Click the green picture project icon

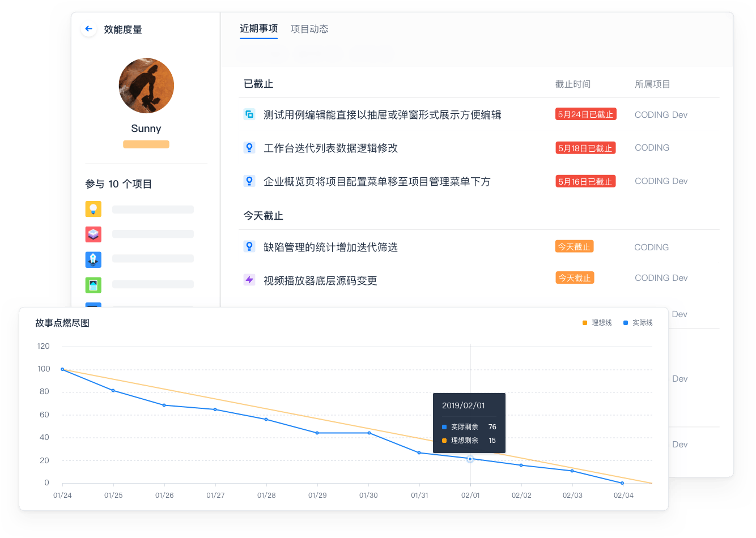pyautogui.click(x=94, y=284)
